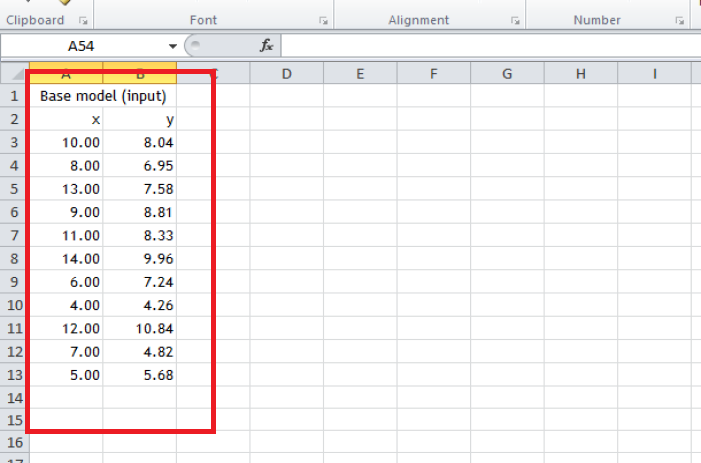Viewport: 701px width, 463px height.
Task: Click cell containing 13.00
Action: tap(66, 189)
